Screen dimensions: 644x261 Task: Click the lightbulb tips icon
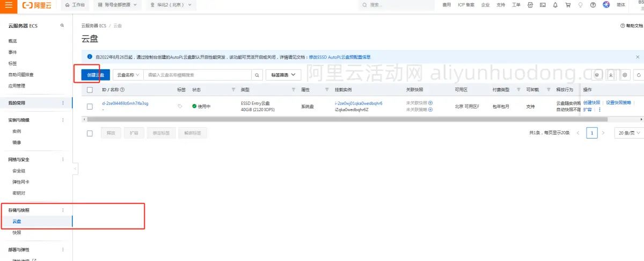click(x=580, y=5)
